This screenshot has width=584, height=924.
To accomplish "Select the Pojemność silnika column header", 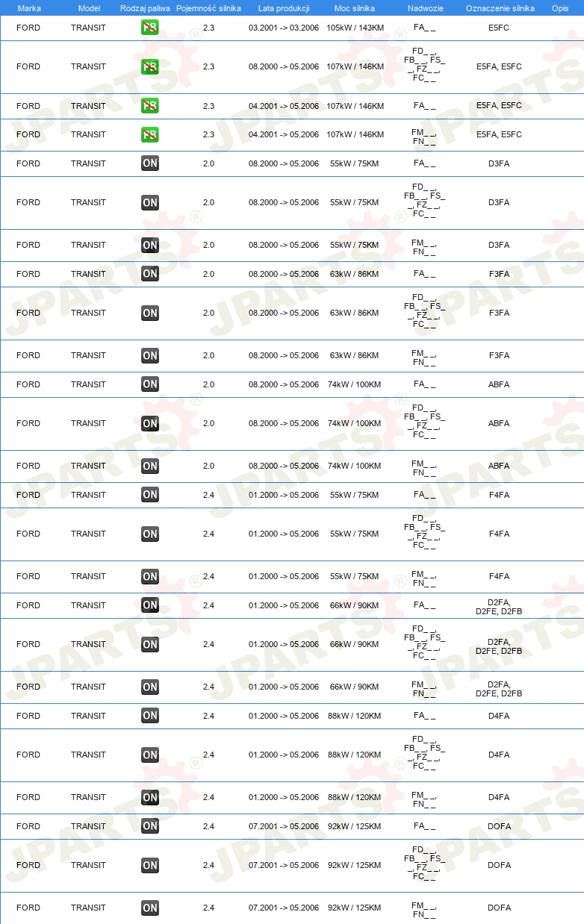I will (208, 8).
